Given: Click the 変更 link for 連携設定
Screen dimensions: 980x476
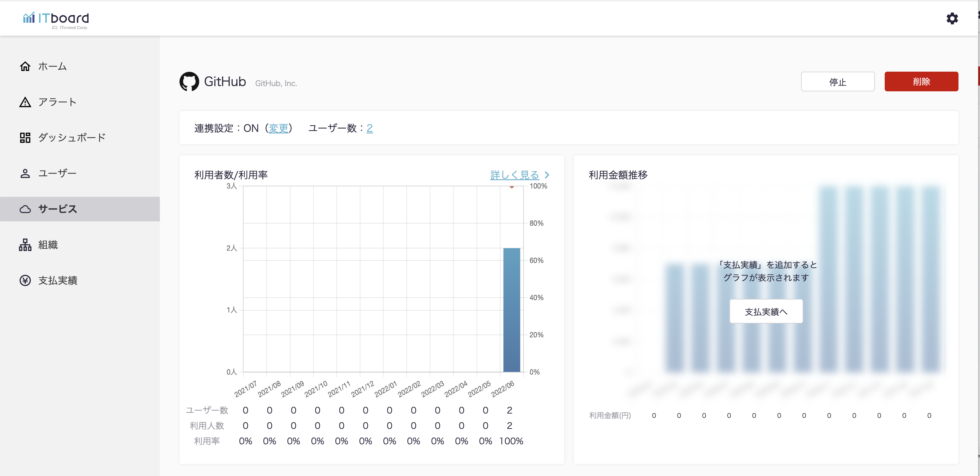Looking at the screenshot, I should tap(278, 128).
